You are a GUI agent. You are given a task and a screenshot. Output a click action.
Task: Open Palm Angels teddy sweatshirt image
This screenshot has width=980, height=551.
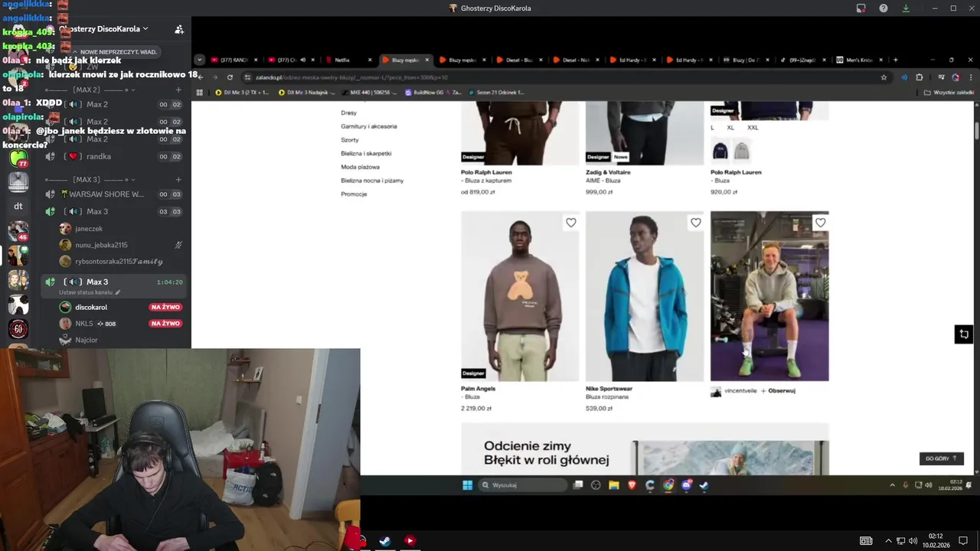(x=520, y=296)
